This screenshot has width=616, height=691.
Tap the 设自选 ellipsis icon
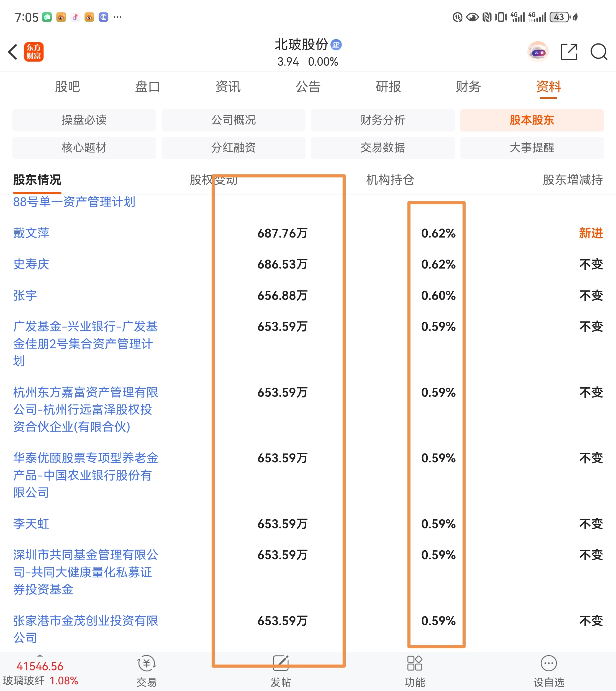pyautogui.click(x=549, y=663)
